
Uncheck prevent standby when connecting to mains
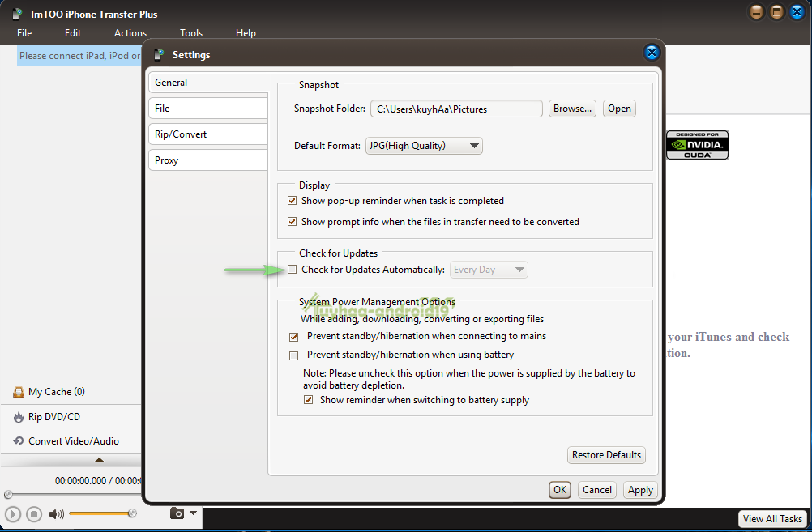(293, 337)
